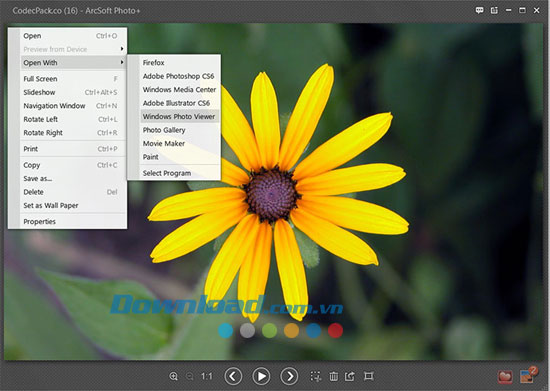Click the share export icon

pos(350,376)
